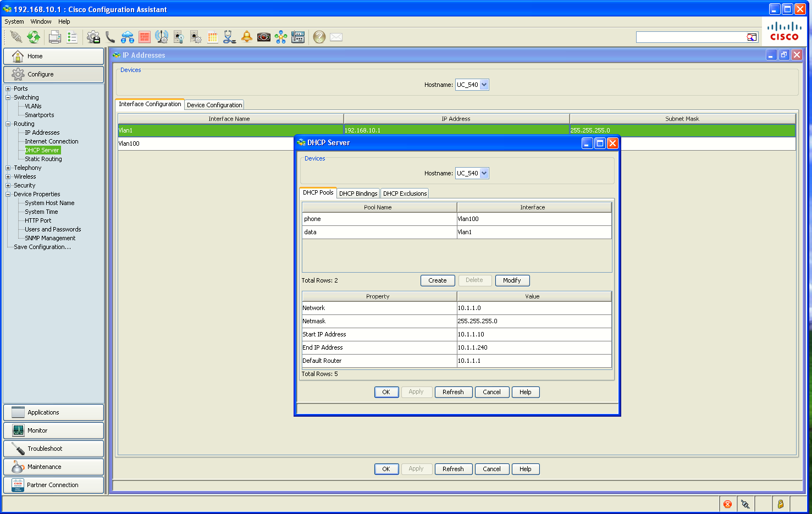Expand the Telephony tree node
Image resolution: width=812 pixels, height=514 pixels.
pos(8,168)
